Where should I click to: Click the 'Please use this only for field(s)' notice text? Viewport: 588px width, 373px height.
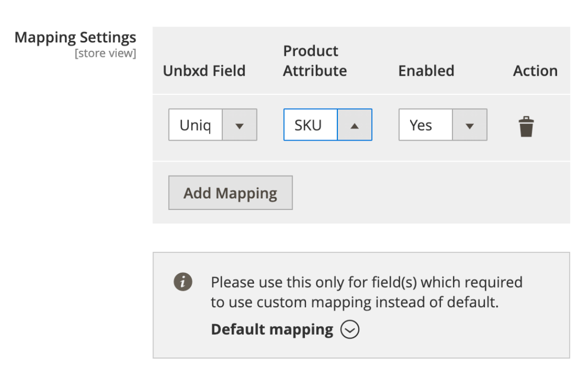tap(366, 292)
